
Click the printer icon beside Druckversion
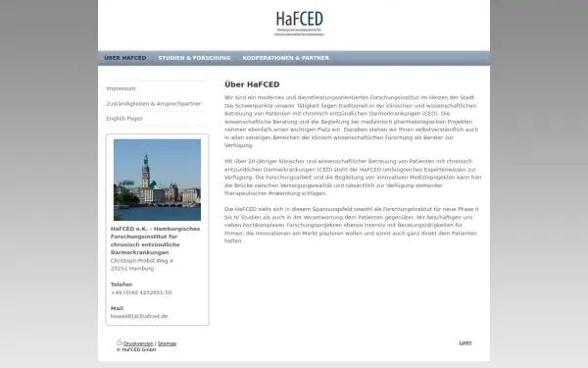(x=119, y=342)
